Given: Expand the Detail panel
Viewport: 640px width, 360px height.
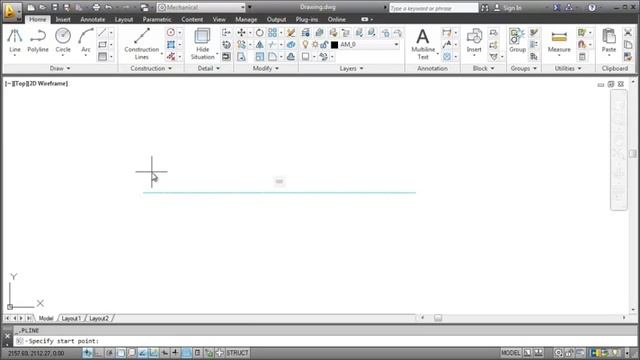Looking at the screenshot, I should coord(209,69).
